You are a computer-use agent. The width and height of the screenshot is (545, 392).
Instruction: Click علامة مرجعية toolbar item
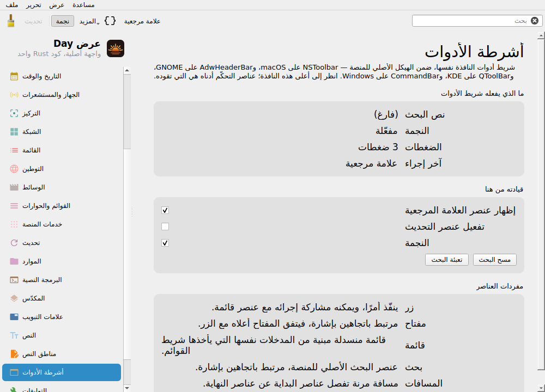pos(142,21)
